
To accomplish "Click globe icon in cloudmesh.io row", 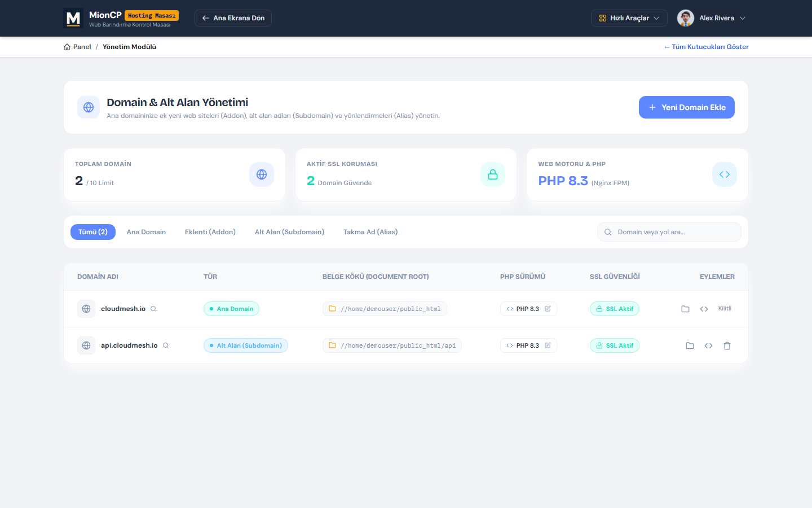I will (x=86, y=309).
